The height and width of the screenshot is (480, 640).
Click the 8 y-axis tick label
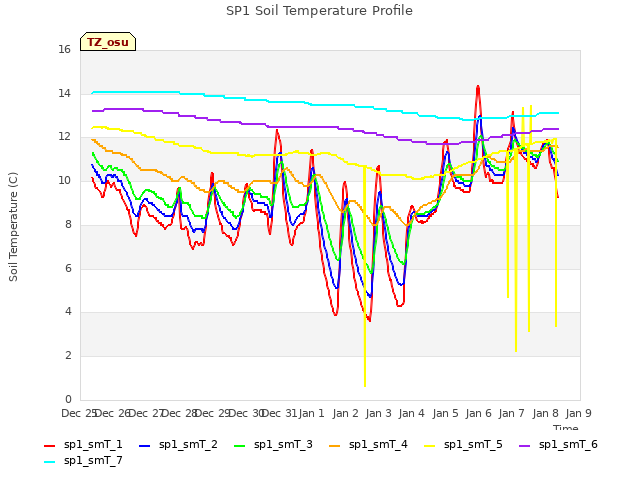(68, 224)
